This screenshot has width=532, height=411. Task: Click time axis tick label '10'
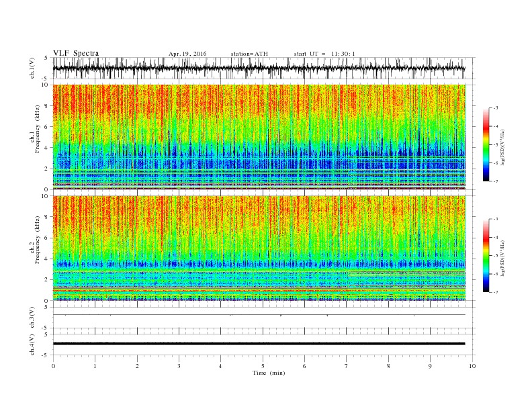click(x=472, y=366)
